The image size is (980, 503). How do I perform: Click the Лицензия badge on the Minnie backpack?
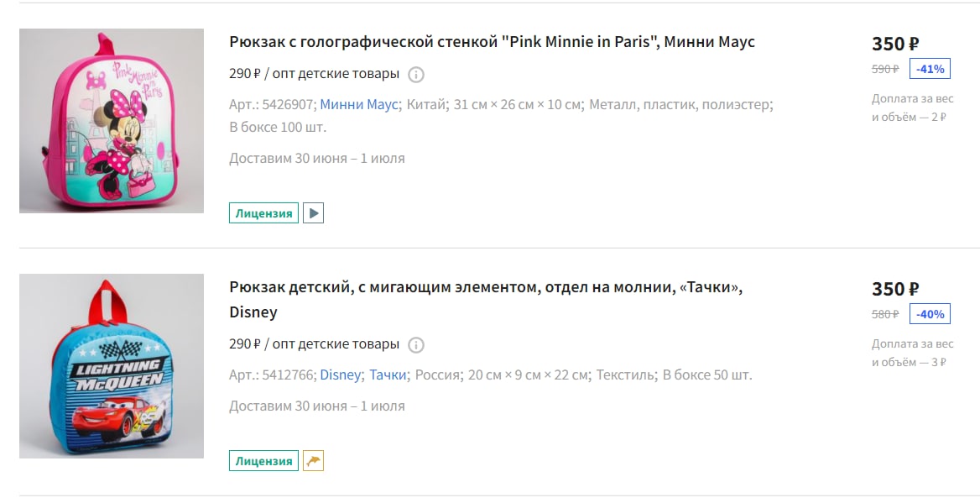263,213
